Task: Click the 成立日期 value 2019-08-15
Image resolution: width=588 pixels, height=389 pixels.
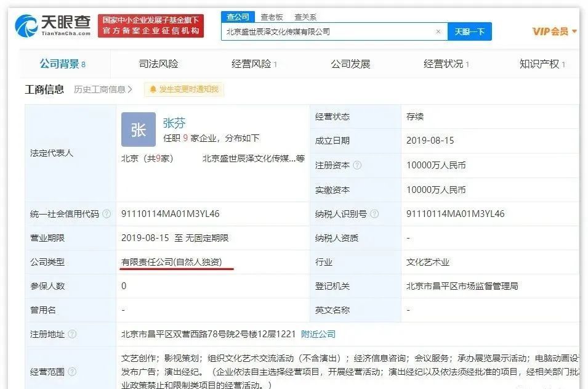Action: click(430, 141)
